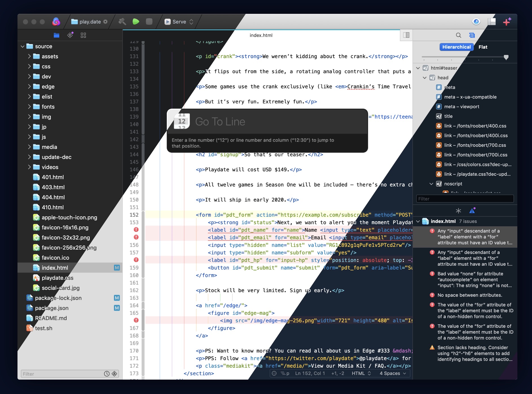Image resolution: width=532 pixels, height=394 pixels.
Task: Show the Files sidebar folder icon
Action: [56, 35]
